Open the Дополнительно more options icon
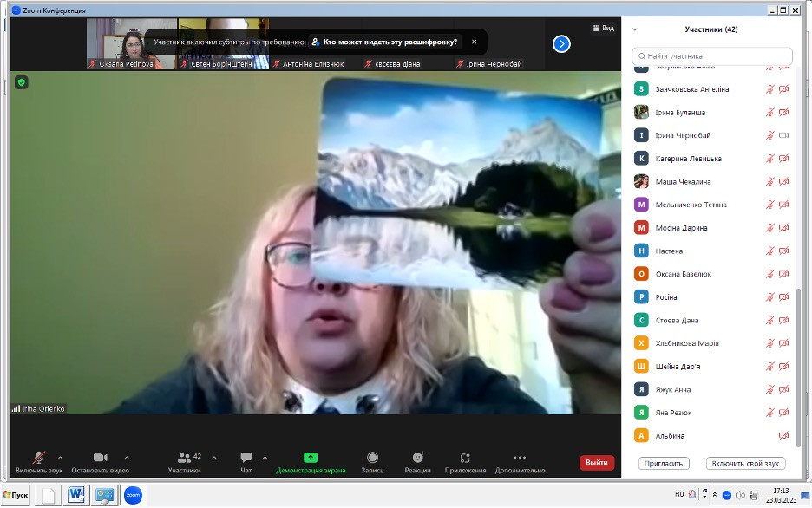The height and width of the screenshot is (508, 812). tap(520, 458)
